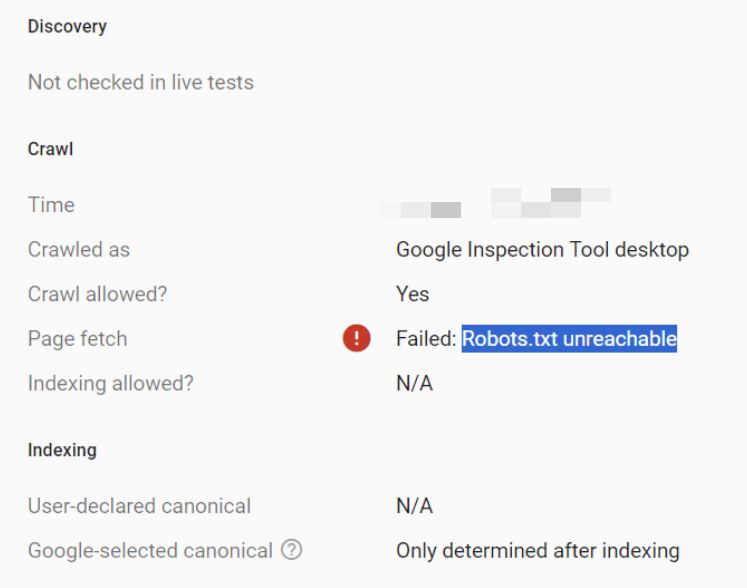Image resolution: width=747 pixels, height=588 pixels.
Task: Select the Discovery section heading
Action: (x=67, y=26)
